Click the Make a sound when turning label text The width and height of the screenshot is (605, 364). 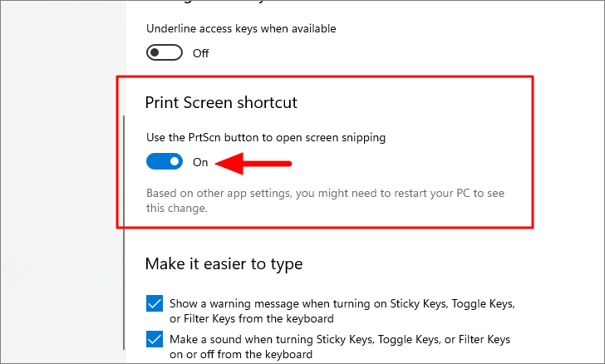[340, 340]
